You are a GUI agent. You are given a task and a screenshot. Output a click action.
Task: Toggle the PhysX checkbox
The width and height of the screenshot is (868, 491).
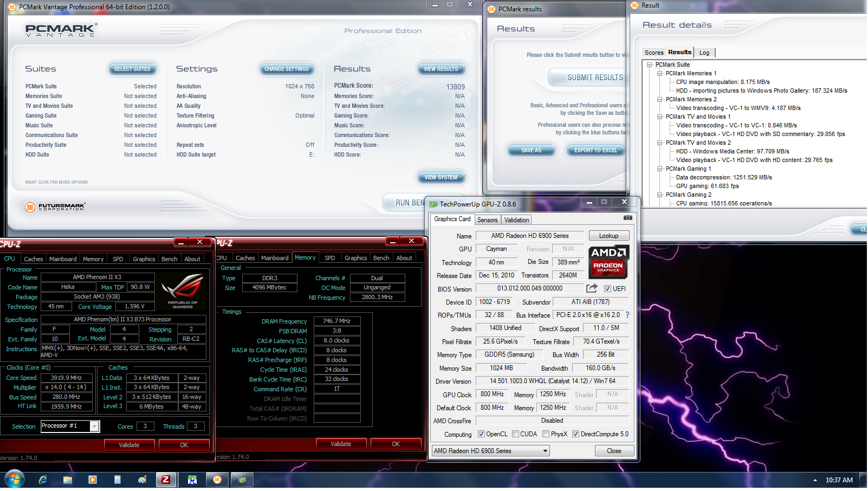click(546, 434)
